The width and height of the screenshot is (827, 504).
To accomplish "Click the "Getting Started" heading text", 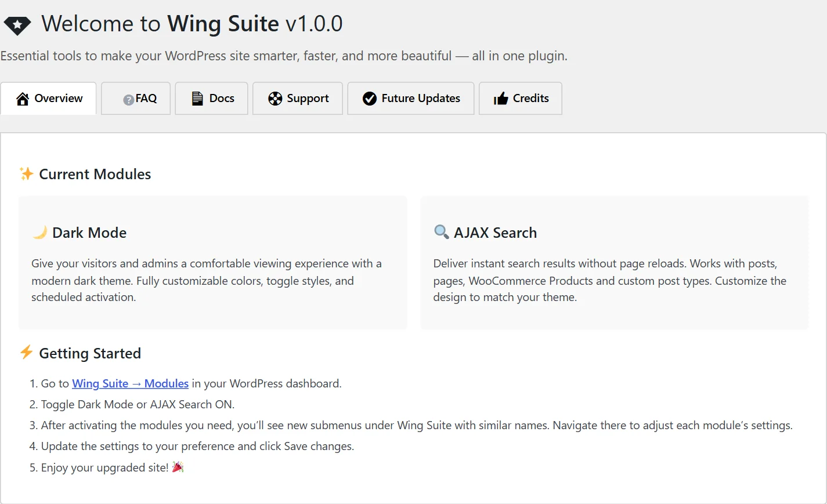I will [90, 353].
